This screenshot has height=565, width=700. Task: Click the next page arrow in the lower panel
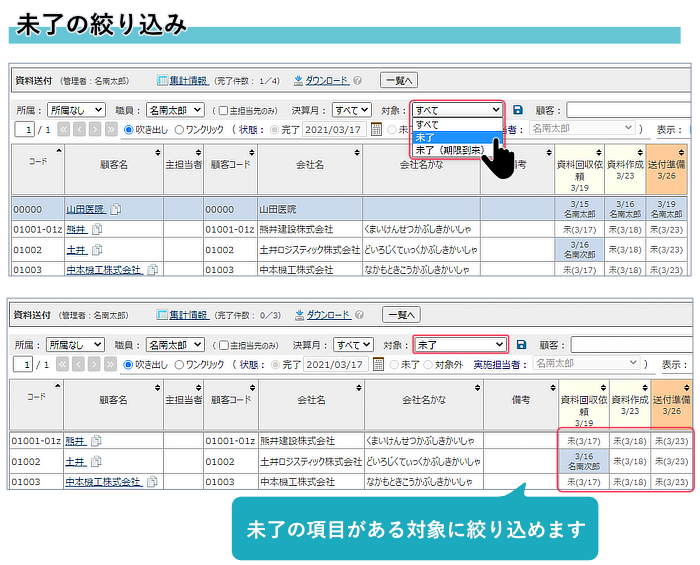pyautogui.click(x=96, y=364)
